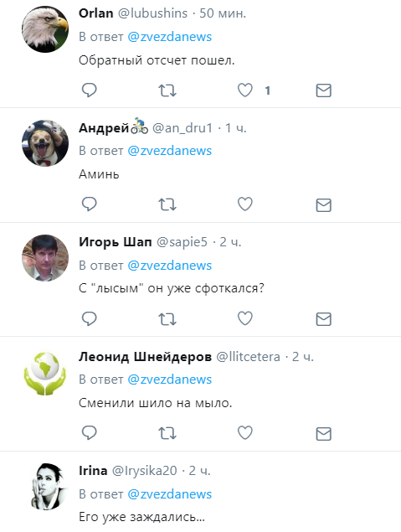Reply to Андрей's Аминь tweet
This screenshot has width=401, height=532.
coord(89,204)
